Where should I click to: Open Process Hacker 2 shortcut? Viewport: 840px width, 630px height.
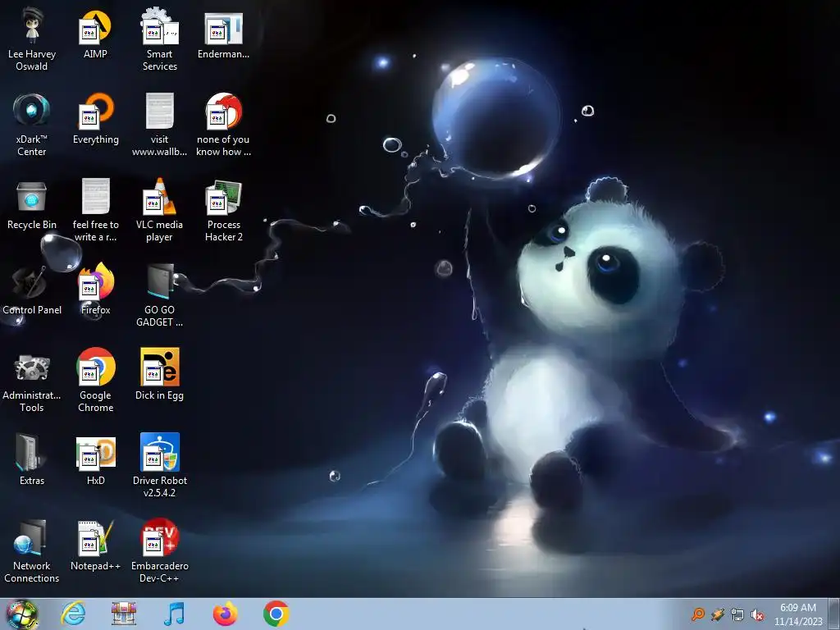tap(223, 209)
